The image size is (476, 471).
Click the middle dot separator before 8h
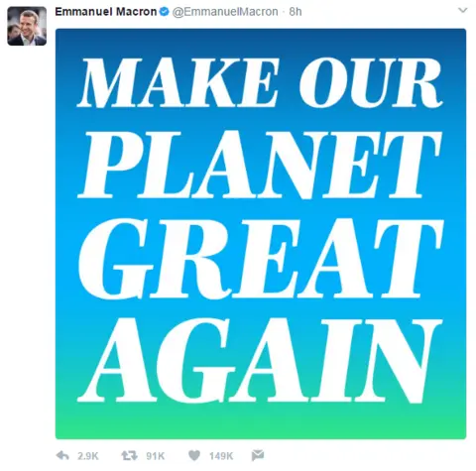pos(284,12)
